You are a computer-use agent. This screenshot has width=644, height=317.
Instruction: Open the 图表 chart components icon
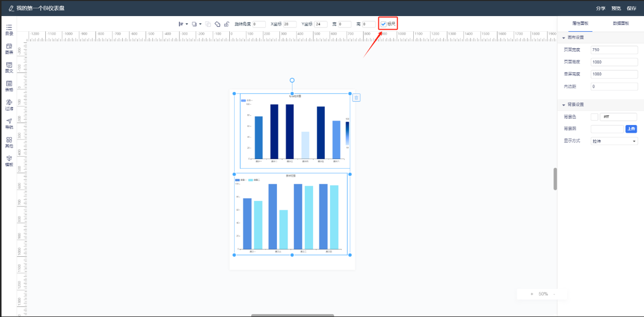pyautogui.click(x=9, y=49)
